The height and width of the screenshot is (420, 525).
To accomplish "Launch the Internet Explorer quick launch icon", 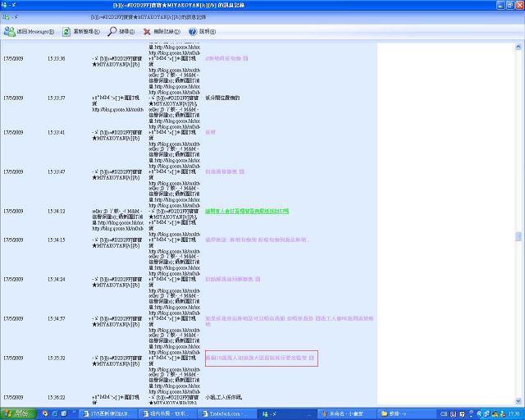I will 54,414.
